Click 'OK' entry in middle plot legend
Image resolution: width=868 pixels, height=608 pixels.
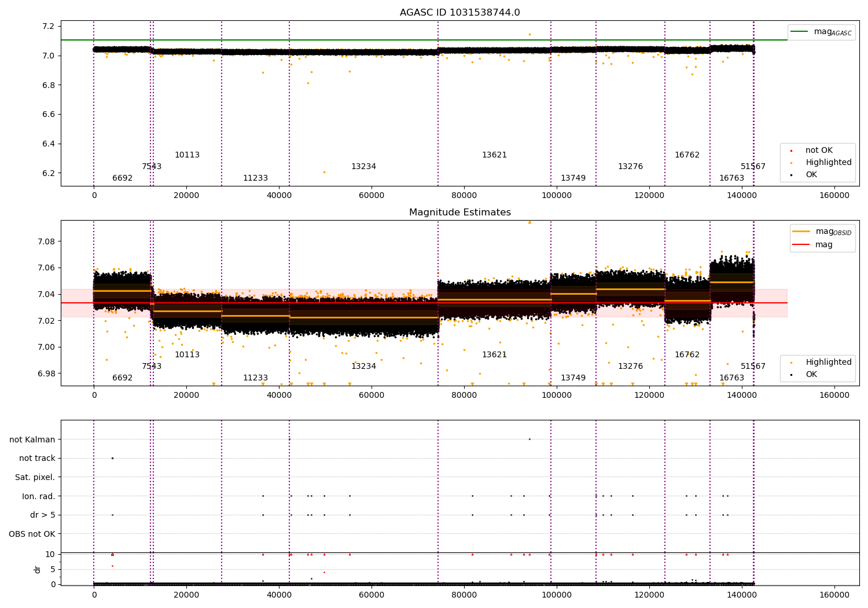[x=811, y=375]
